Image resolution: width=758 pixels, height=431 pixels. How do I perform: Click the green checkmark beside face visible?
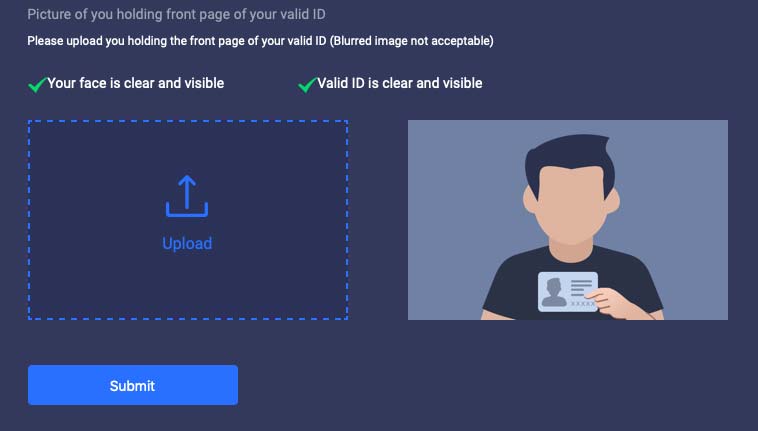(x=37, y=85)
